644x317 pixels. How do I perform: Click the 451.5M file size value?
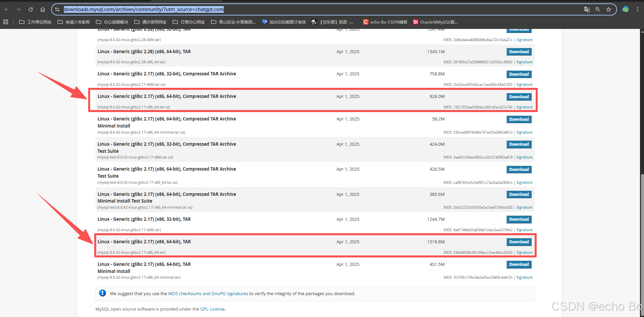437,264
